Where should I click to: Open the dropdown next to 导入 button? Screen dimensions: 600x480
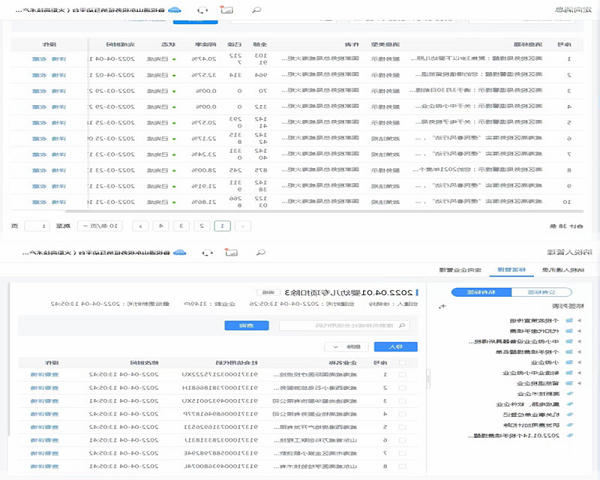(x=346, y=347)
